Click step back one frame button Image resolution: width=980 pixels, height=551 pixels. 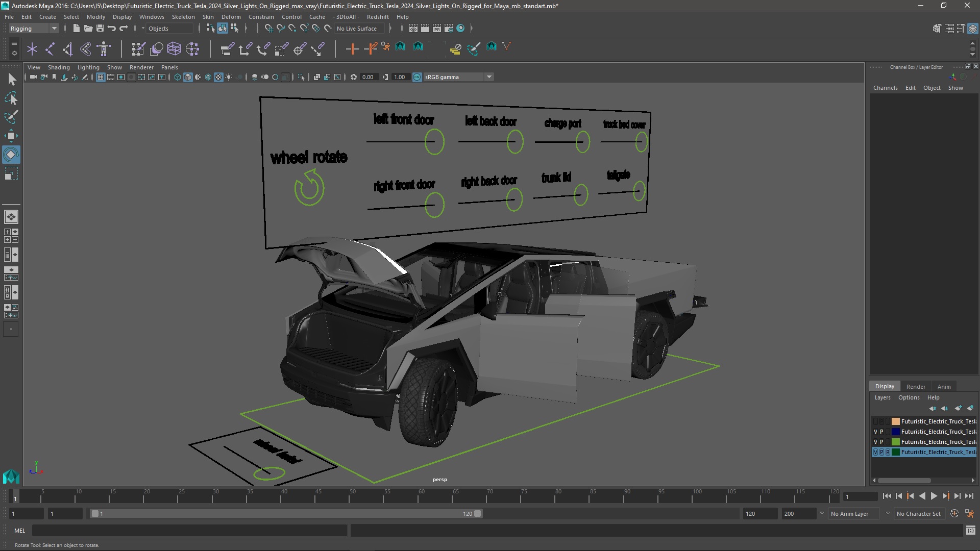(899, 496)
